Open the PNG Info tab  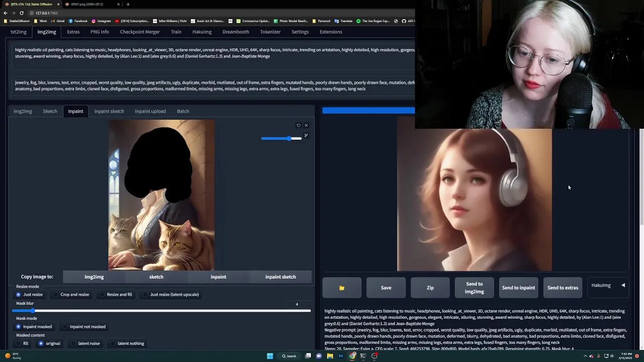click(100, 32)
